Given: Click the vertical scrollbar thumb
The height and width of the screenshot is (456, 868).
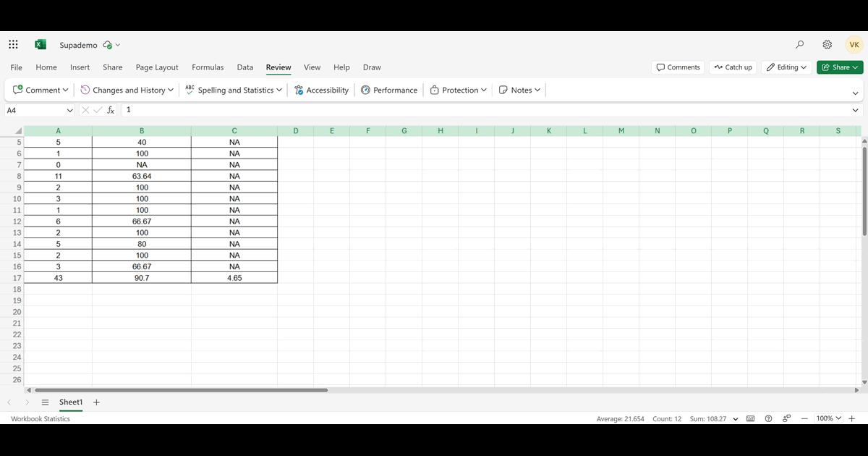Looking at the screenshot, I should (864, 190).
